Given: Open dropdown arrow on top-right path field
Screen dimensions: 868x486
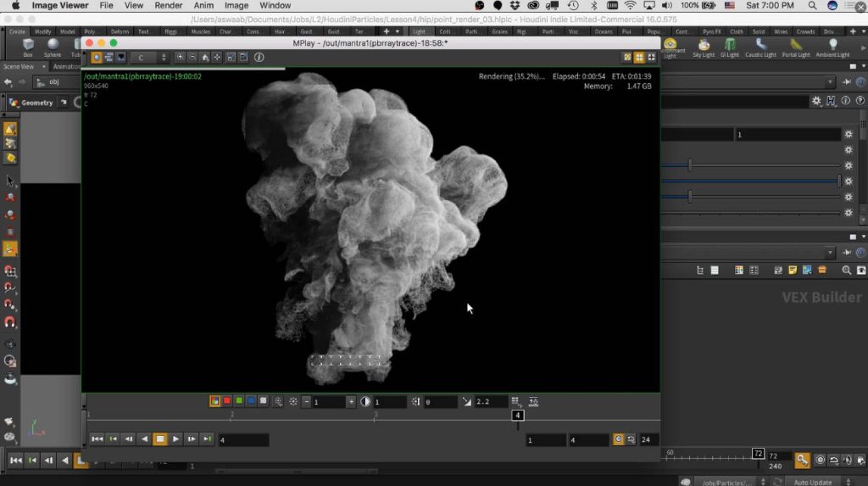Looking at the screenshot, I should [x=830, y=82].
